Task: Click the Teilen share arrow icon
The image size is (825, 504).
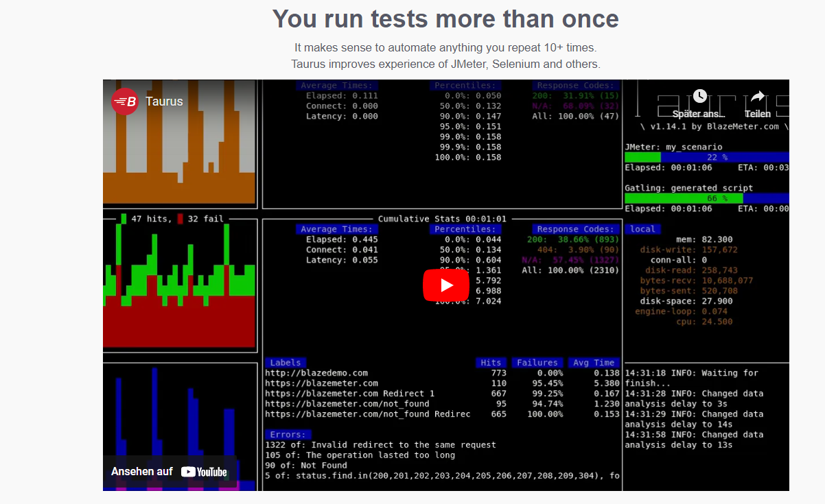Action: click(758, 96)
